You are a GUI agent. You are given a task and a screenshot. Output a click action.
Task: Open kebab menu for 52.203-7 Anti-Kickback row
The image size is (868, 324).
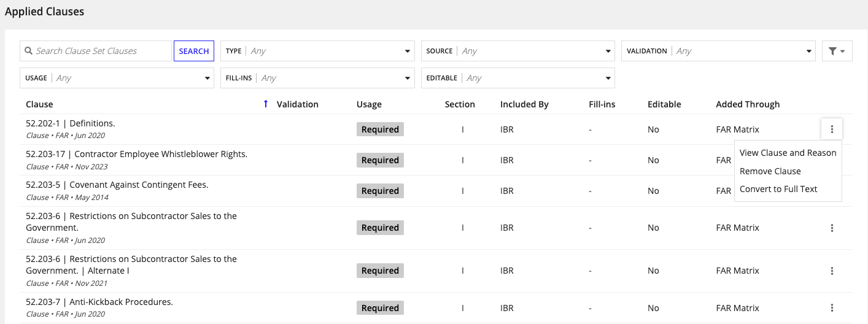pyautogui.click(x=832, y=308)
